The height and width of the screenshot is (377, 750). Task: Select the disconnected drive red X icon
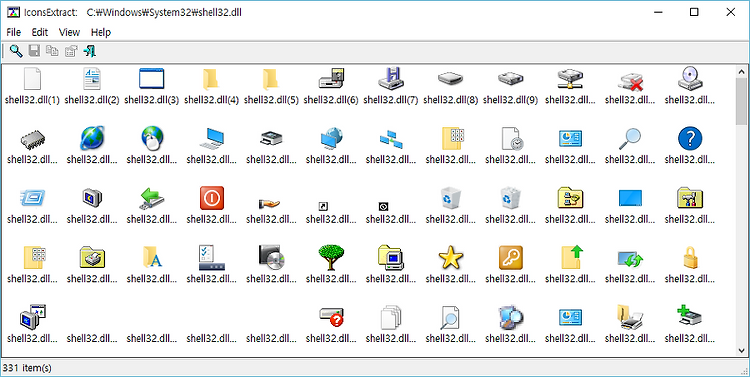(x=630, y=82)
